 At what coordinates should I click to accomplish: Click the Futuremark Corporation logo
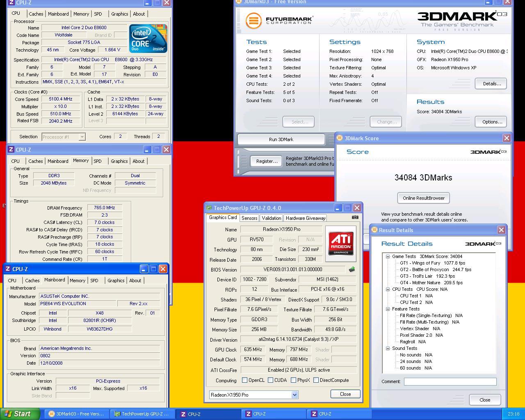pos(279,20)
